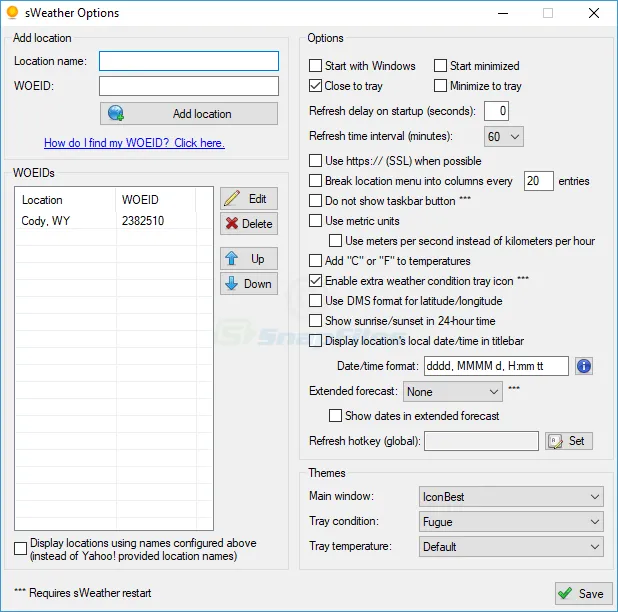Focus the Location name field

click(189, 61)
